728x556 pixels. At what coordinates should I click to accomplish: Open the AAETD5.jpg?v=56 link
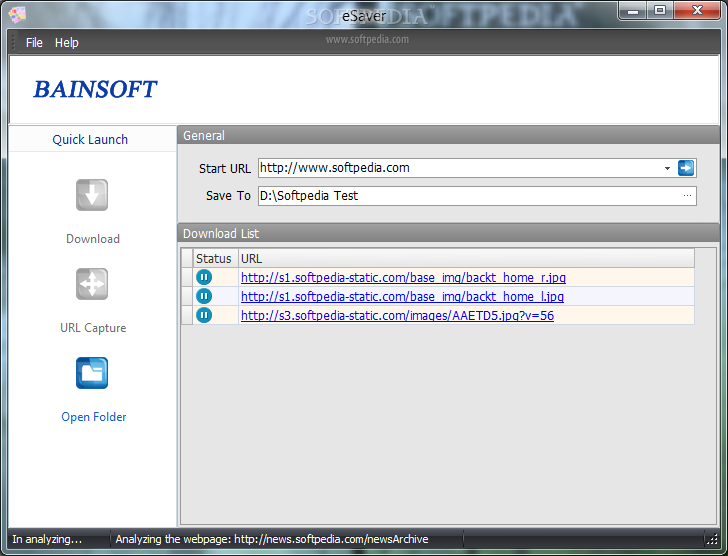point(397,316)
